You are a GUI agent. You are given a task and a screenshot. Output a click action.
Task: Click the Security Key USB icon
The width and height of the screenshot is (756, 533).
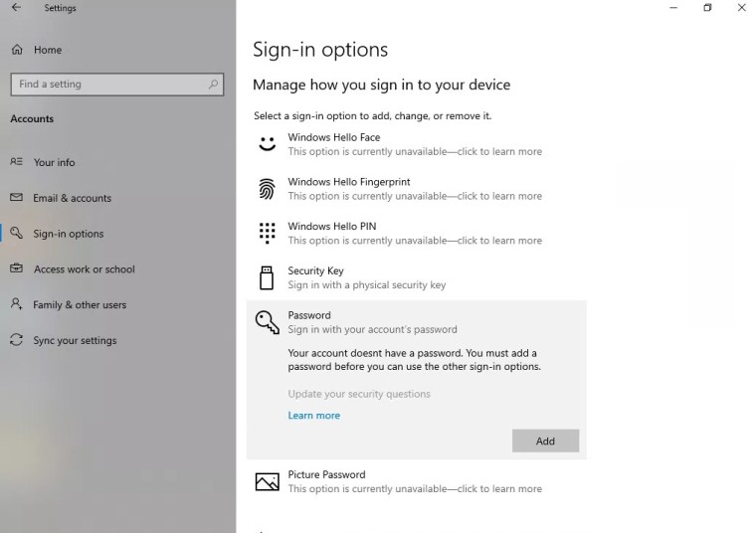(x=267, y=277)
